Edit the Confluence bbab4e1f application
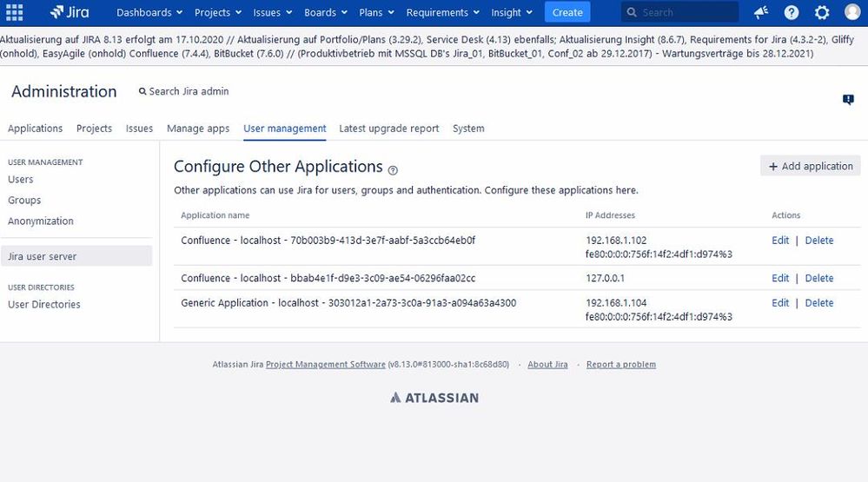Image resolution: width=868 pixels, height=482 pixels. pyautogui.click(x=780, y=278)
